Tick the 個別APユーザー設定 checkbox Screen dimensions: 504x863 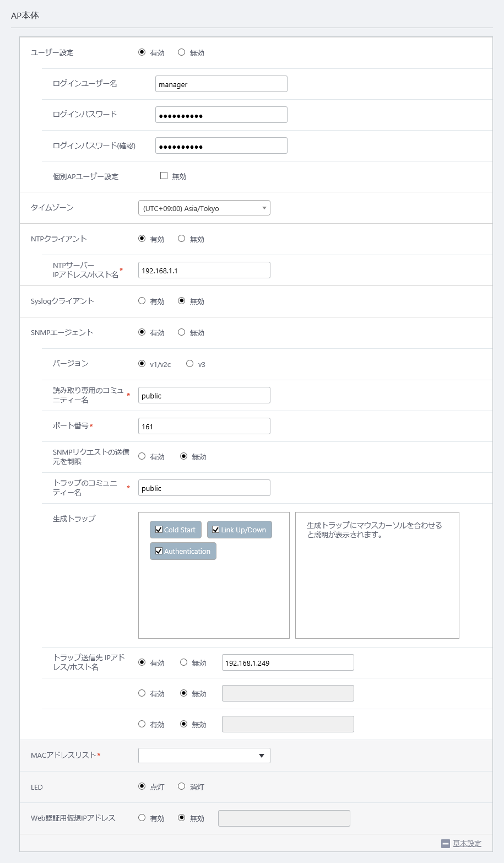[164, 176]
